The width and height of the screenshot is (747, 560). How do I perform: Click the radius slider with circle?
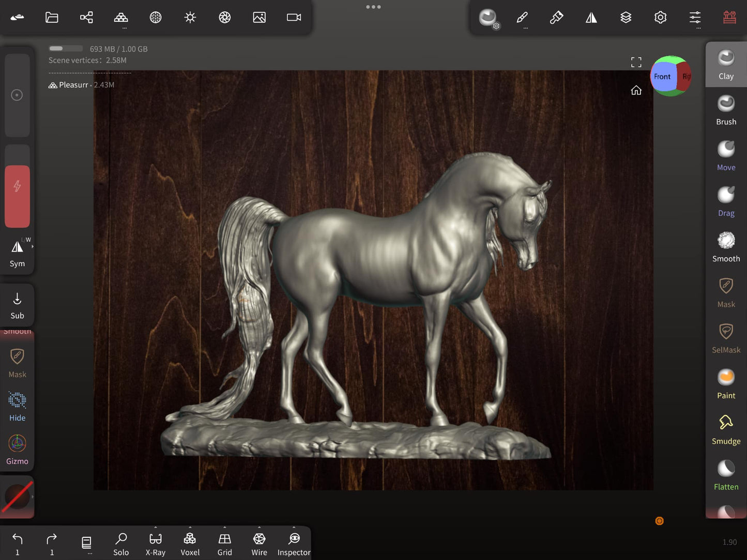(17, 95)
